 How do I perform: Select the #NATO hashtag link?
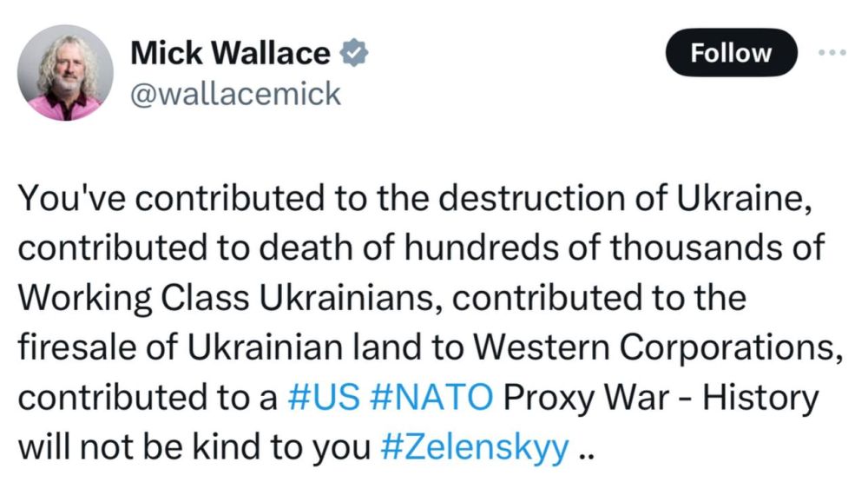pos(431,398)
